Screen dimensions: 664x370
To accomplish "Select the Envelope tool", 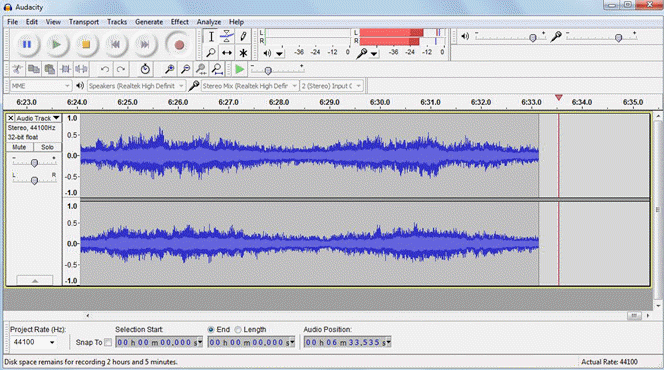I will pyautogui.click(x=227, y=36).
